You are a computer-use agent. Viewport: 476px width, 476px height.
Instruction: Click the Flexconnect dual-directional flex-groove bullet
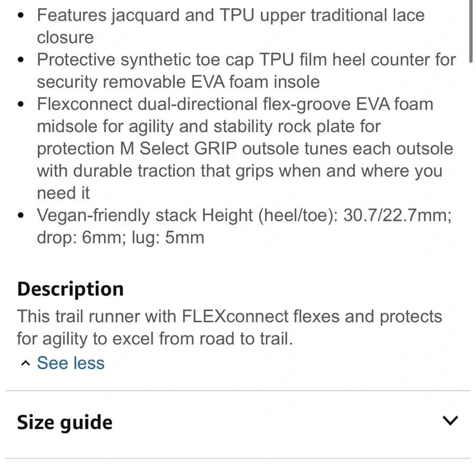tap(245, 149)
